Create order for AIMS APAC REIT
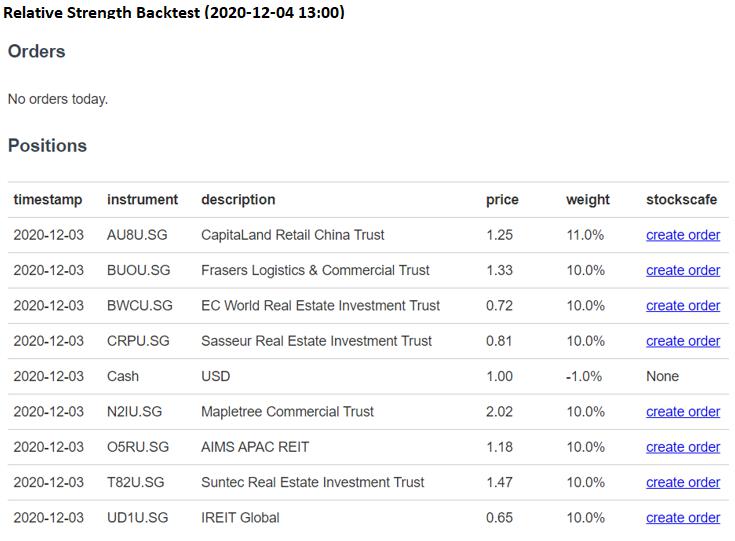The height and width of the screenshot is (541, 735). 682,447
